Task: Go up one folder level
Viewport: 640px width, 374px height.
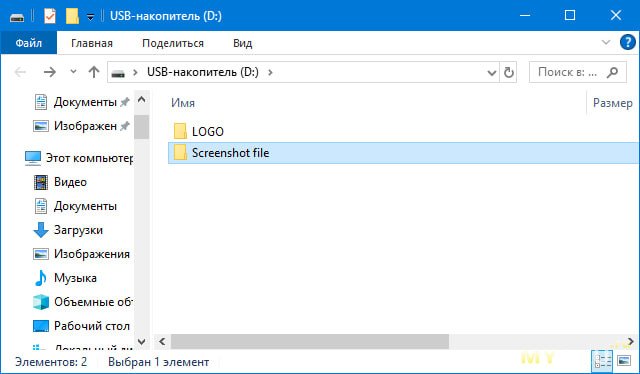Action: tap(94, 72)
